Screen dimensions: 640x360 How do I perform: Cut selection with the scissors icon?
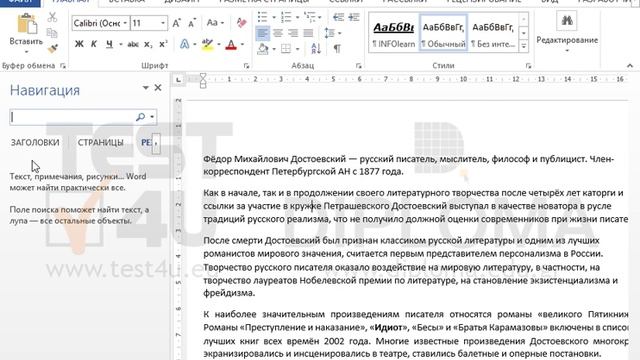click(52, 17)
